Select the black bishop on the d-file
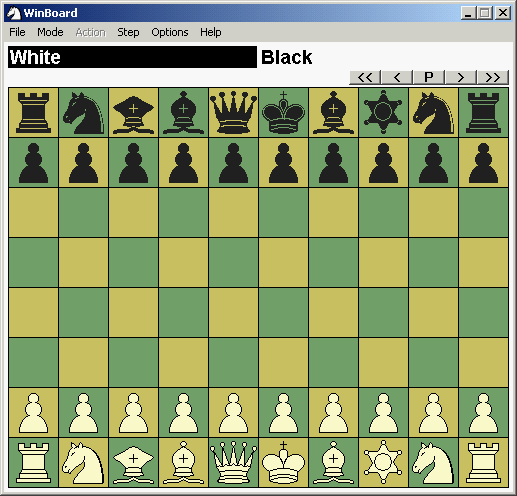 (183, 113)
